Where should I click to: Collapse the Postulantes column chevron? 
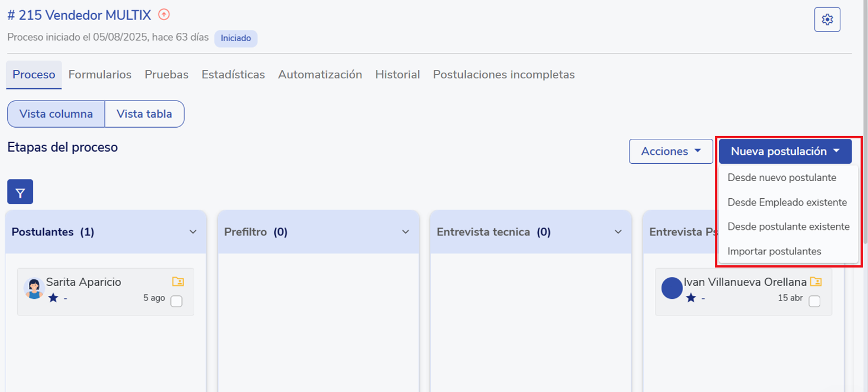(193, 232)
